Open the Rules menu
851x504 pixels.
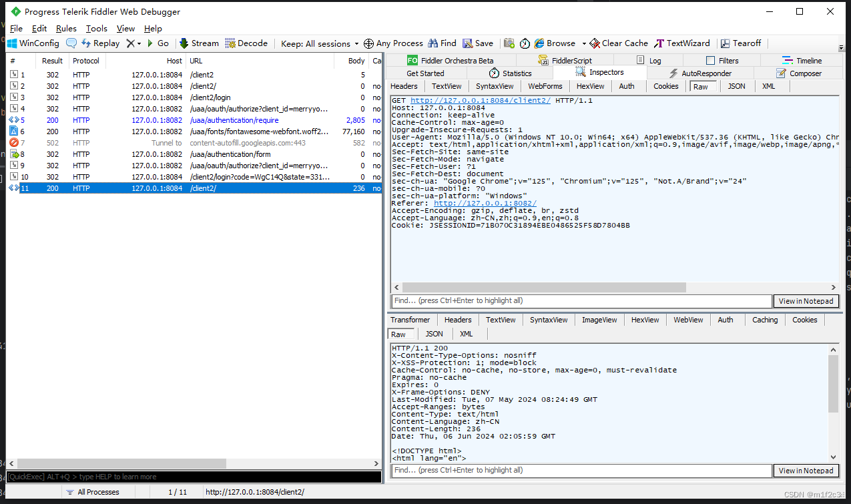coord(66,29)
